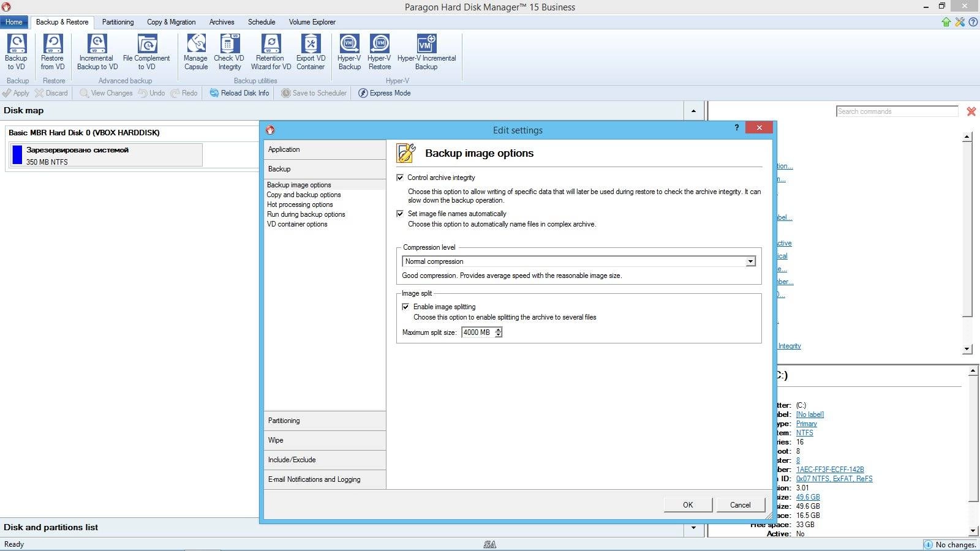Open the Compression level dropdown

click(x=750, y=261)
